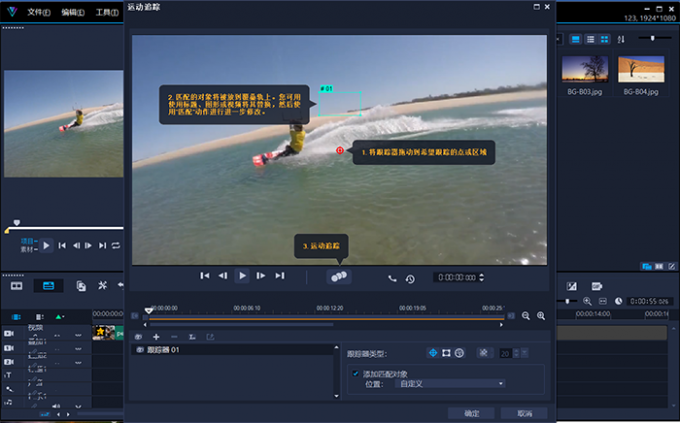Add a new tracker with plus icon
This screenshot has width=680, height=423.
[156, 337]
